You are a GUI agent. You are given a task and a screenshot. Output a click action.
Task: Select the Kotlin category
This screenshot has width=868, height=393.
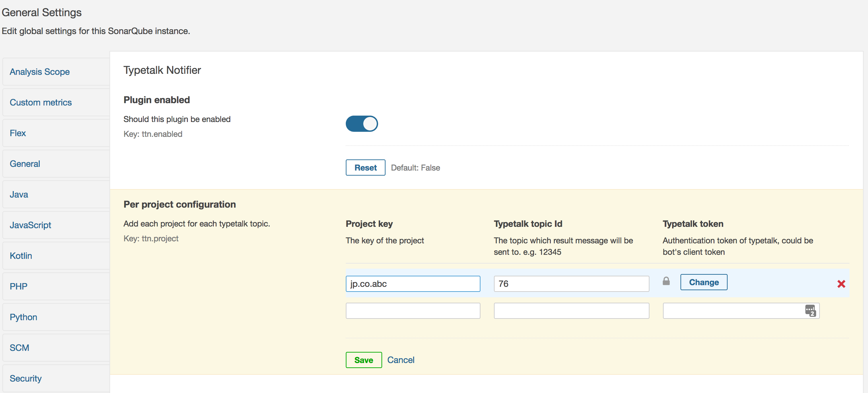(x=21, y=256)
